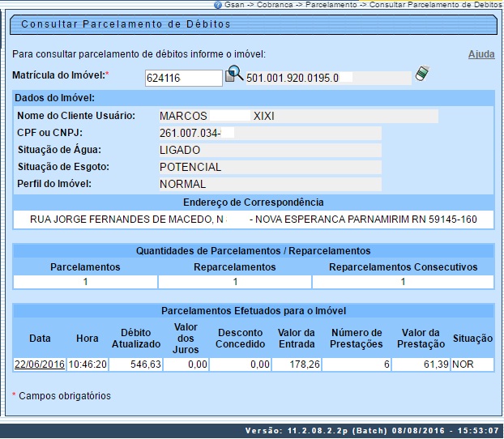Click the Valor da Entrada value 178,26

[x=297, y=364]
